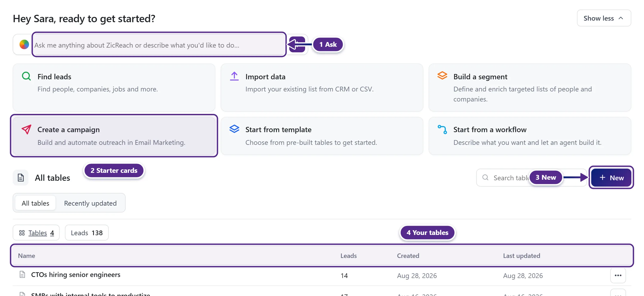Sort by the Created column header
The image size is (644, 296).
click(x=408, y=256)
